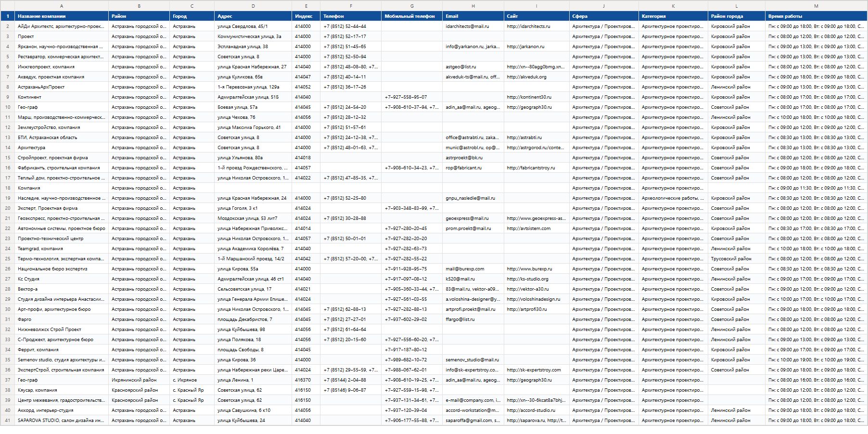Select the 'АстраханьАрхПроект' company cell

pyautogui.click(x=62, y=87)
